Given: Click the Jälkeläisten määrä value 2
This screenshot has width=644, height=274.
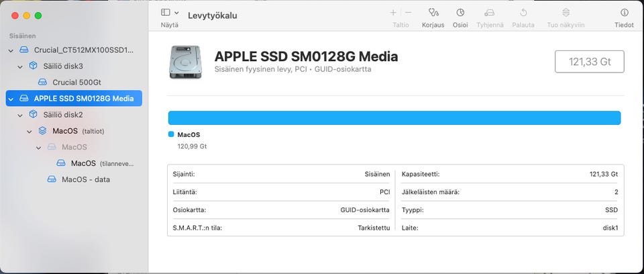Looking at the screenshot, I should [616, 191].
